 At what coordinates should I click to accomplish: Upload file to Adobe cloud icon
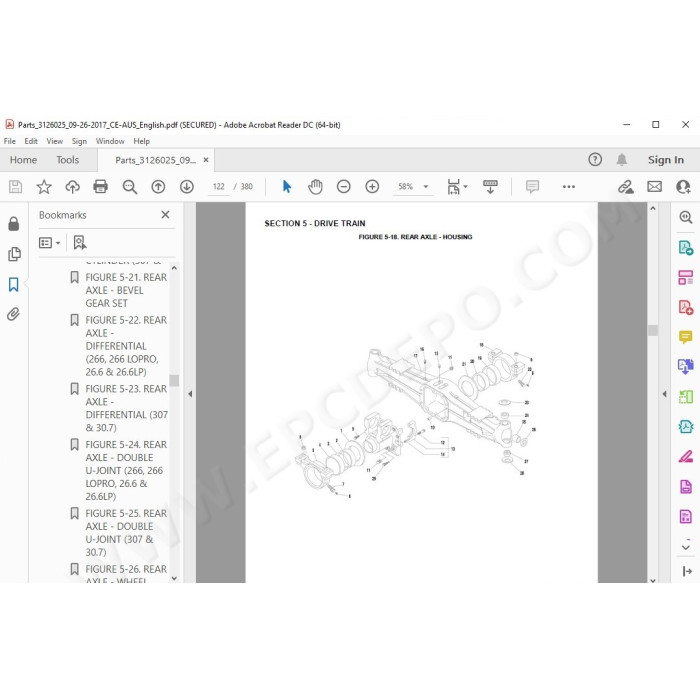tap(72, 187)
